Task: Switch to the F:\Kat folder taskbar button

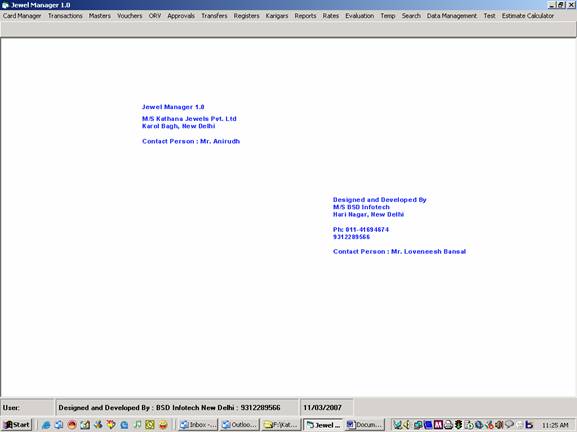Action: click(281, 425)
